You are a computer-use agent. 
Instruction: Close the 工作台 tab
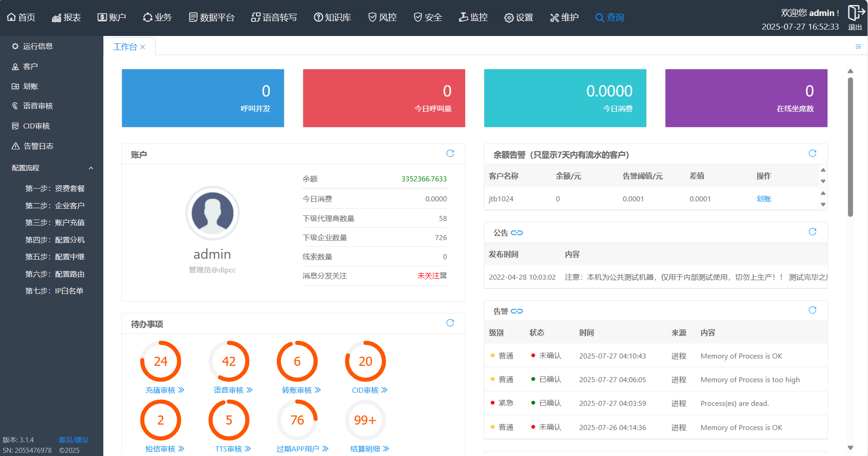coord(143,47)
